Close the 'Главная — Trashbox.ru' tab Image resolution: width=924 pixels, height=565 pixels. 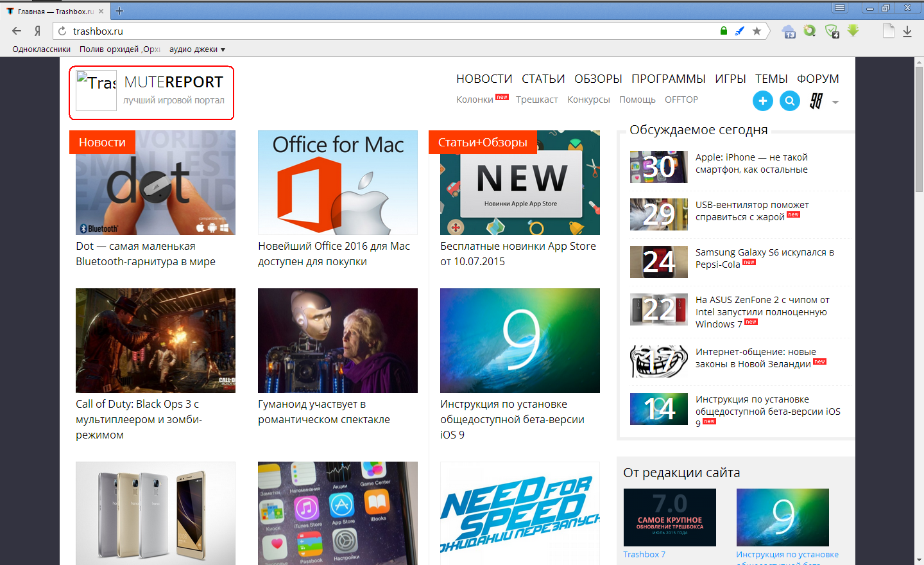pos(101,12)
